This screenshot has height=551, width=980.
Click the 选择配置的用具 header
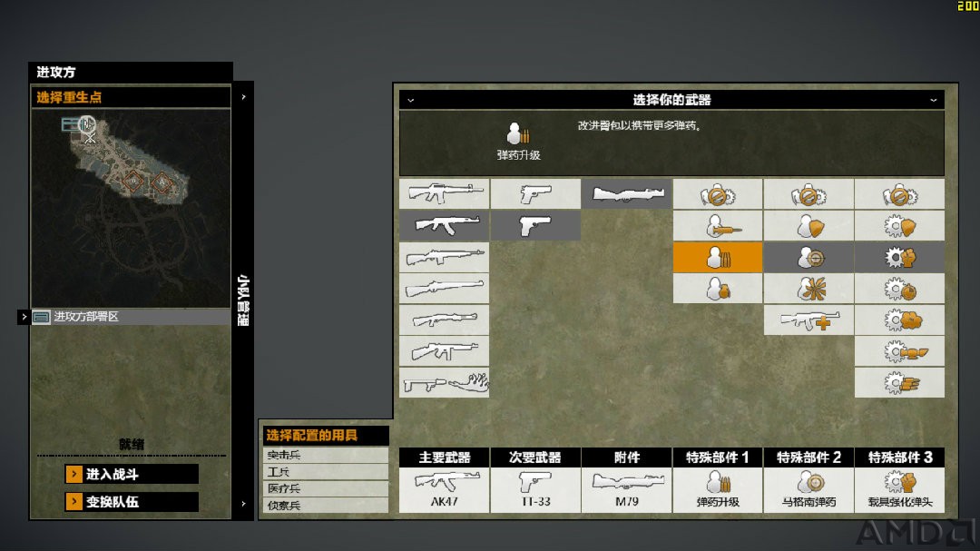[x=324, y=436]
